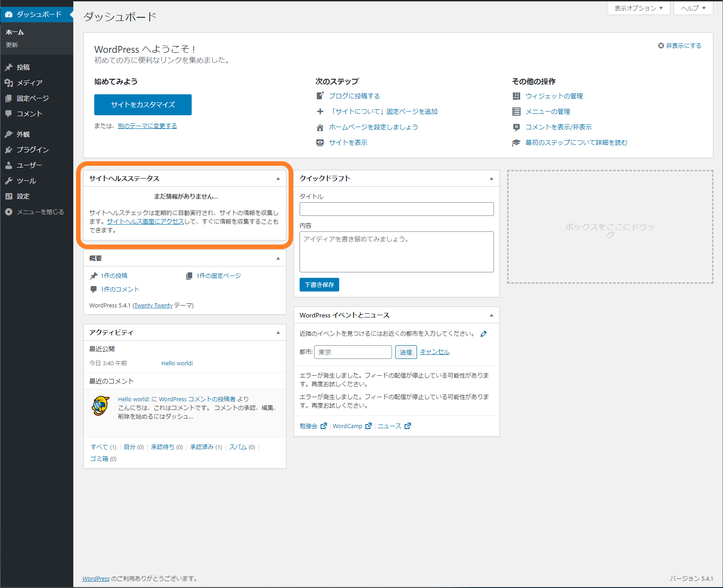Open WordPress コメントの投稿者 link

[197, 399]
